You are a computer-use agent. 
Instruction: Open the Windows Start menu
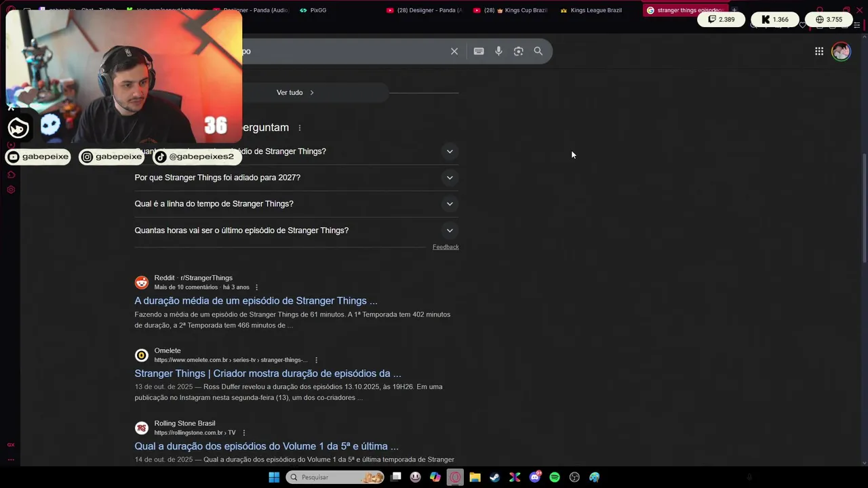(274, 477)
